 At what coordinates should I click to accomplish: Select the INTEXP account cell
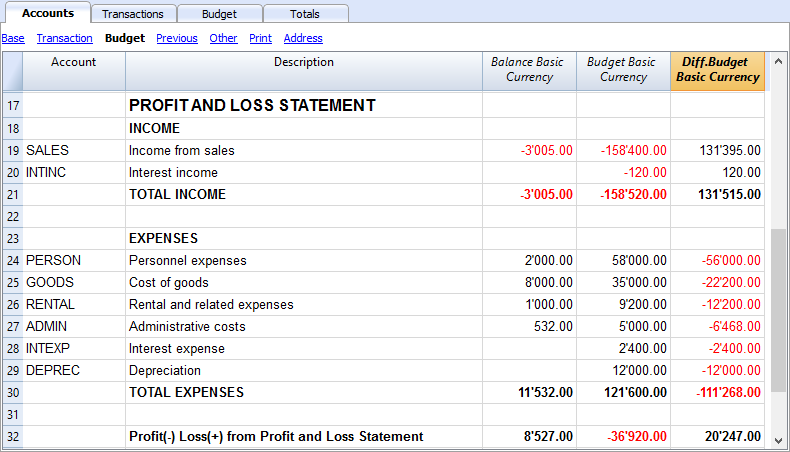click(74, 349)
